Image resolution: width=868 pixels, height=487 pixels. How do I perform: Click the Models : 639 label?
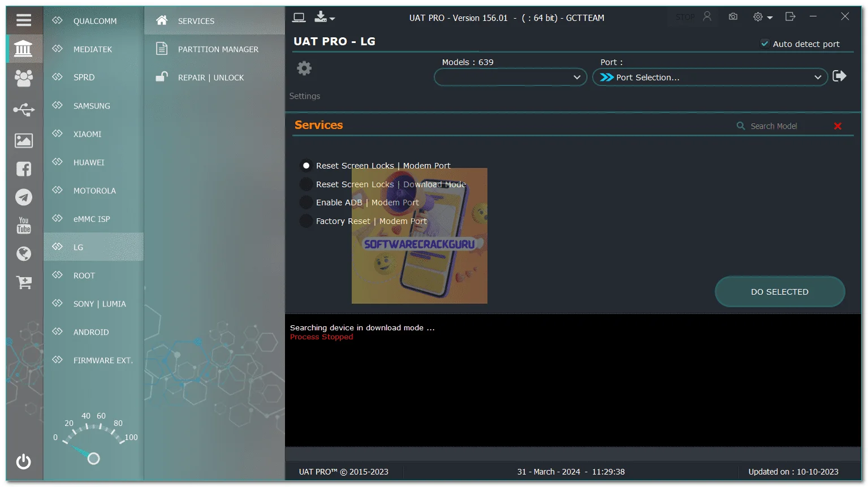click(468, 62)
